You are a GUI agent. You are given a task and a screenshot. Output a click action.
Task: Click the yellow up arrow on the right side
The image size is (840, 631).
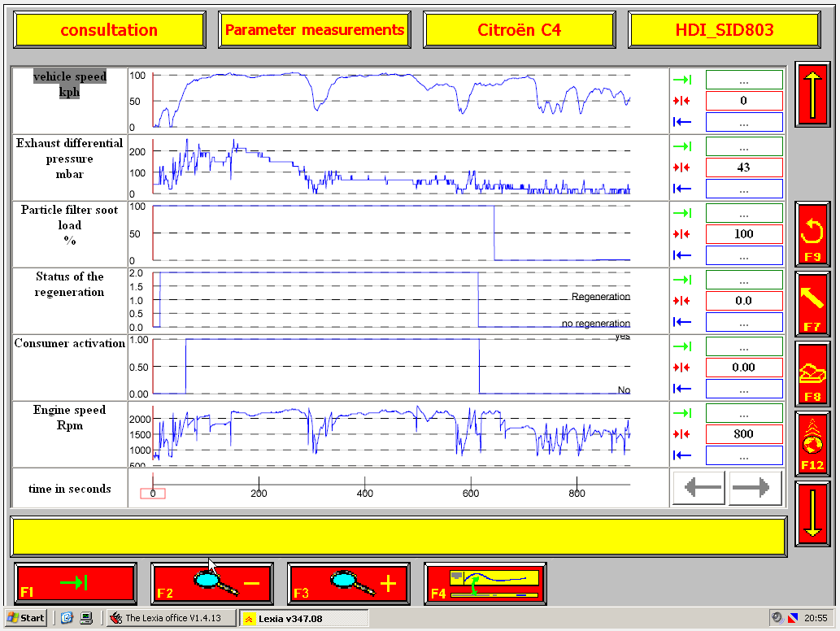(x=812, y=95)
